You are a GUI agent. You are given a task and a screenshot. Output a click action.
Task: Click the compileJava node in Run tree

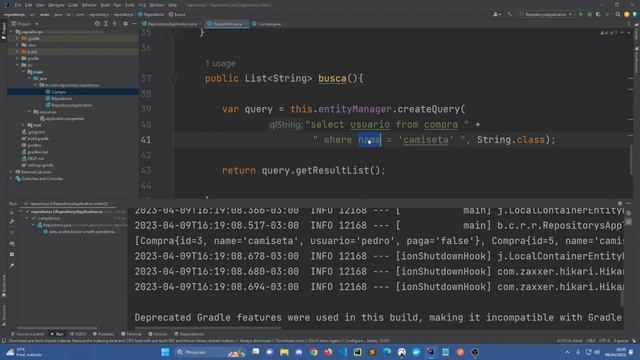pyautogui.click(x=48, y=218)
